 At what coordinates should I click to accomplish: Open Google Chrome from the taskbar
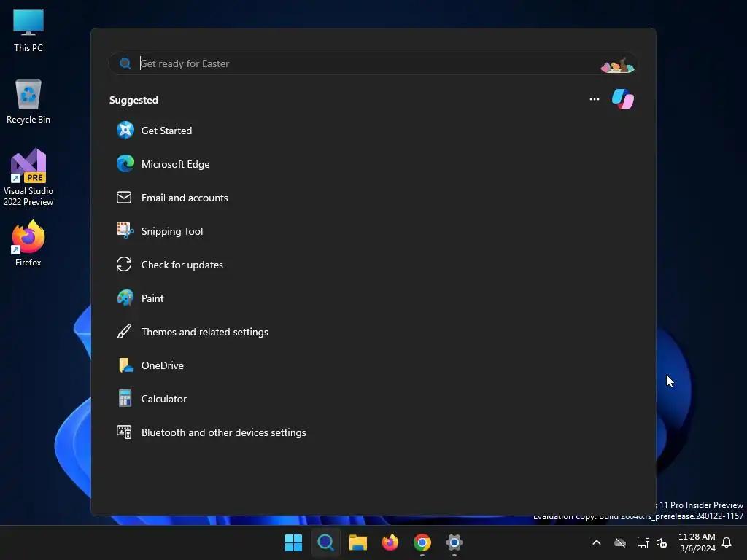click(422, 542)
